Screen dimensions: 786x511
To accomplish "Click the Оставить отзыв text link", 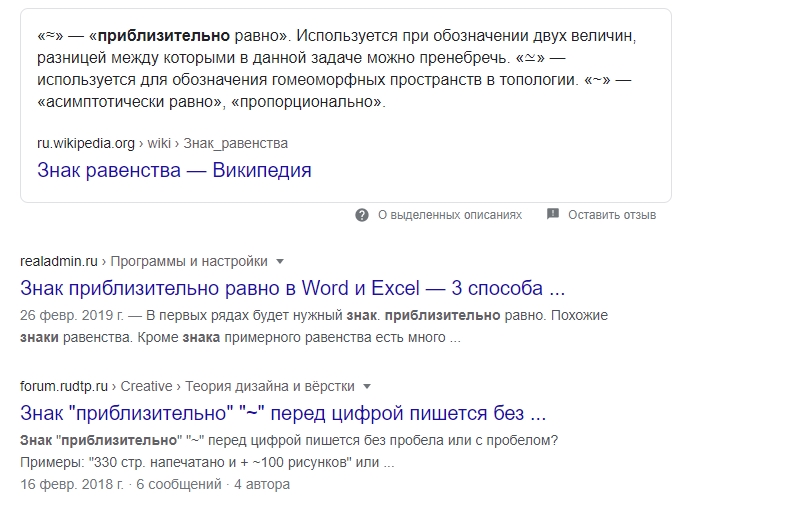I will coord(612,215).
